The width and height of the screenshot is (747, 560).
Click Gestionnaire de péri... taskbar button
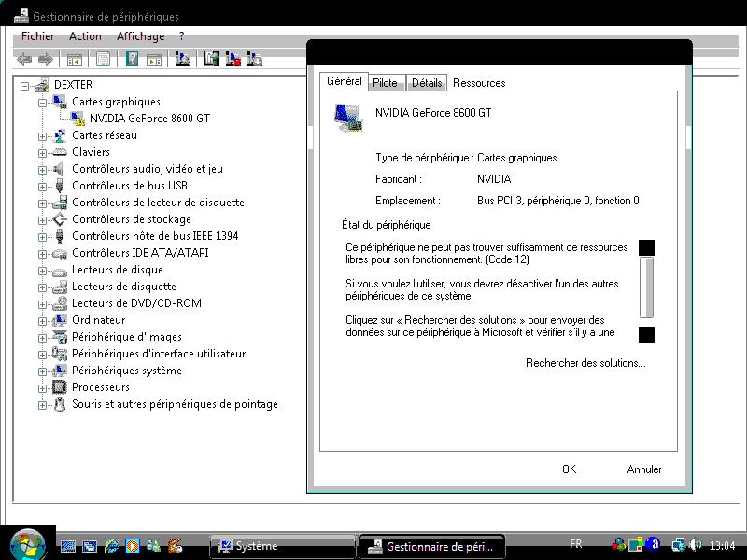click(x=431, y=546)
